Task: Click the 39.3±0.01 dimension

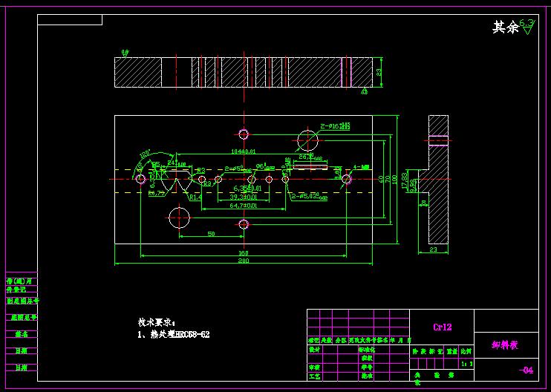Action: coord(243,197)
